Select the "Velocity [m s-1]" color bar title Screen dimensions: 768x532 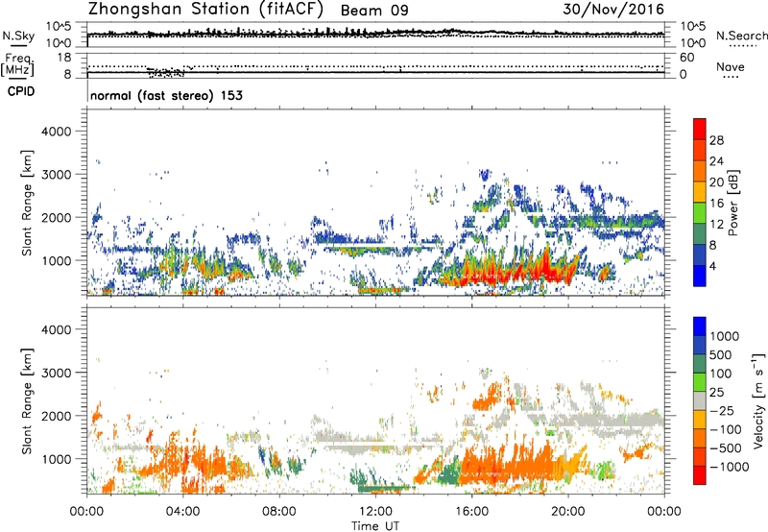(x=758, y=400)
